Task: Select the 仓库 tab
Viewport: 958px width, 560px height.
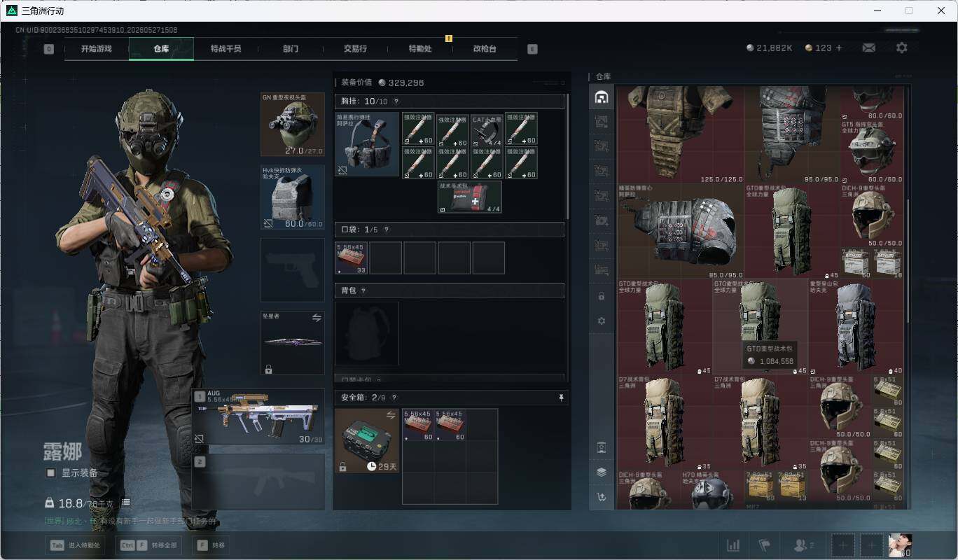Action: tap(161, 49)
